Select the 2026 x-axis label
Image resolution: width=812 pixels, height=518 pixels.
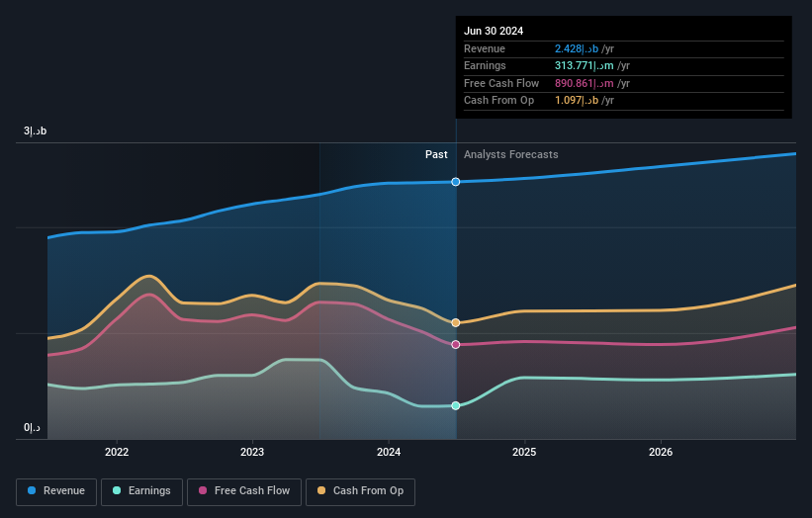pos(661,452)
